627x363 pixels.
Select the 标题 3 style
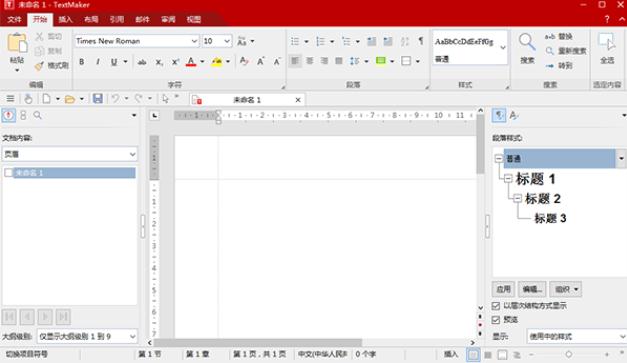(550, 218)
